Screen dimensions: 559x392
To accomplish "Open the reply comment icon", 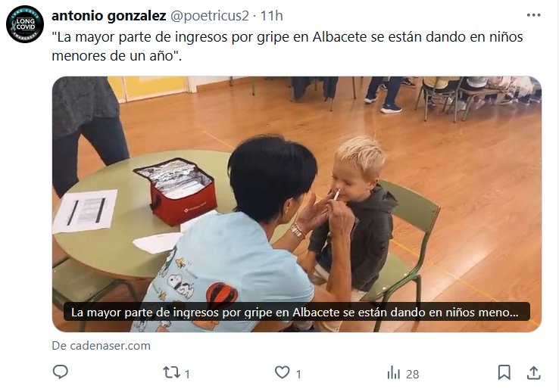I will (61, 372).
